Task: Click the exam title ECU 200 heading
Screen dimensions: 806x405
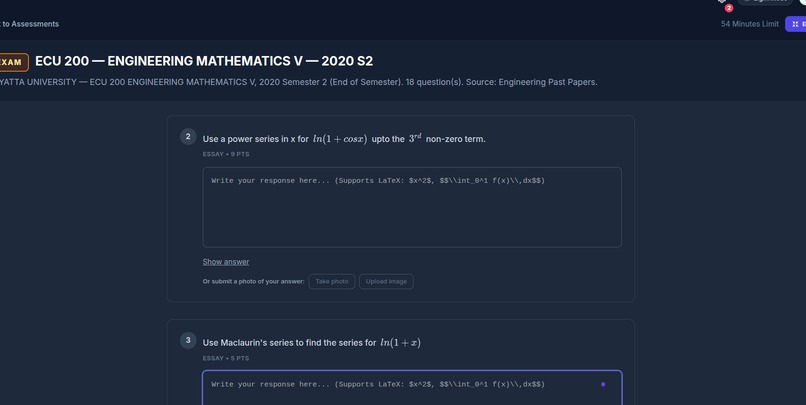Action: pos(204,61)
